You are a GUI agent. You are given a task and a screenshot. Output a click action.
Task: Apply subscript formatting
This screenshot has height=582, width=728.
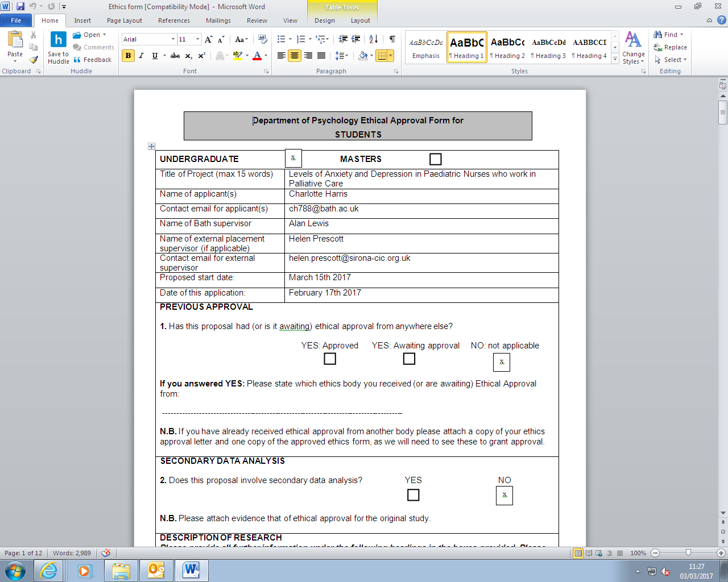click(189, 56)
